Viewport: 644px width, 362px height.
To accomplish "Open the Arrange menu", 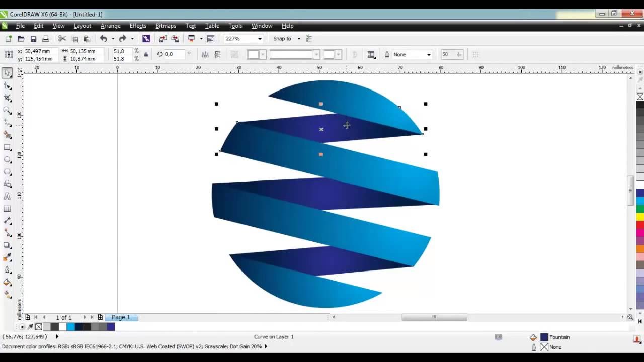I will (x=110, y=26).
